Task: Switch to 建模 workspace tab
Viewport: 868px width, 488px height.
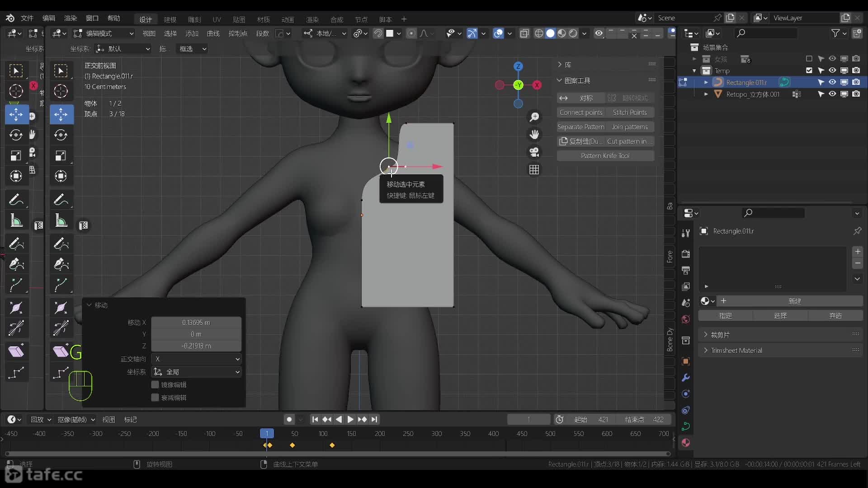Action: point(170,19)
